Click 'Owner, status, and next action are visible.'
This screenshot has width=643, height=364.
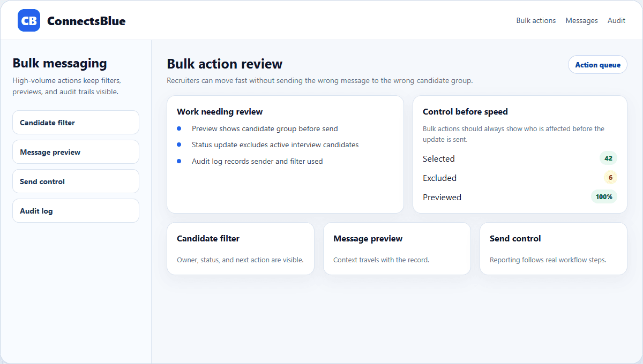click(240, 260)
